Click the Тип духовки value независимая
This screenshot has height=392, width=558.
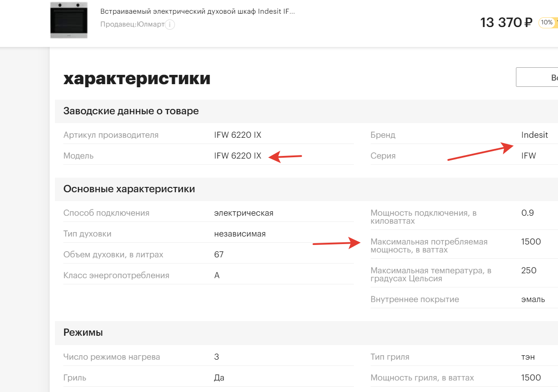[x=240, y=234]
